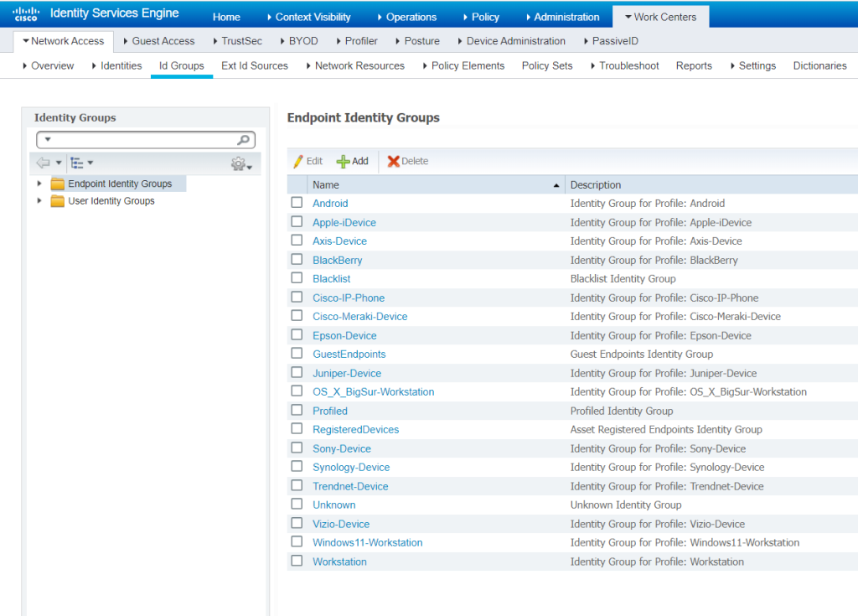Open the back arrow history dropdown
Image resolution: width=858 pixels, height=616 pixels.
tap(59, 163)
